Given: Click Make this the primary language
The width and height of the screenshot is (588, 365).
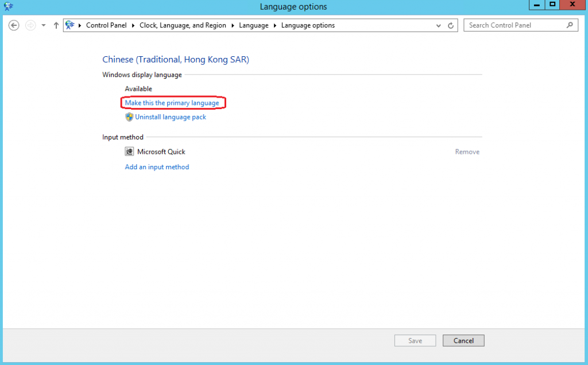Looking at the screenshot, I should [x=172, y=103].
